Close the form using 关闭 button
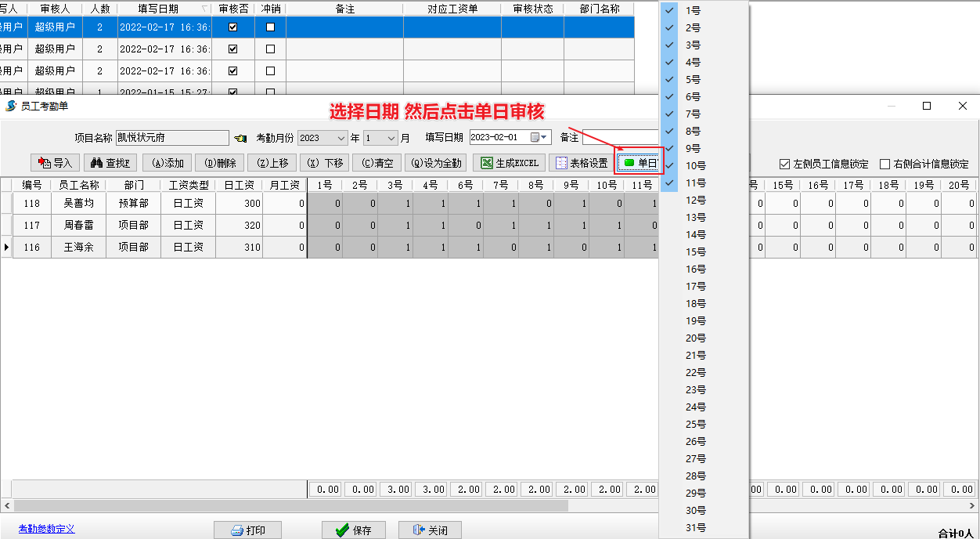Screen dimensions: 980x539 pyautogui.click(x=429, y=530)
